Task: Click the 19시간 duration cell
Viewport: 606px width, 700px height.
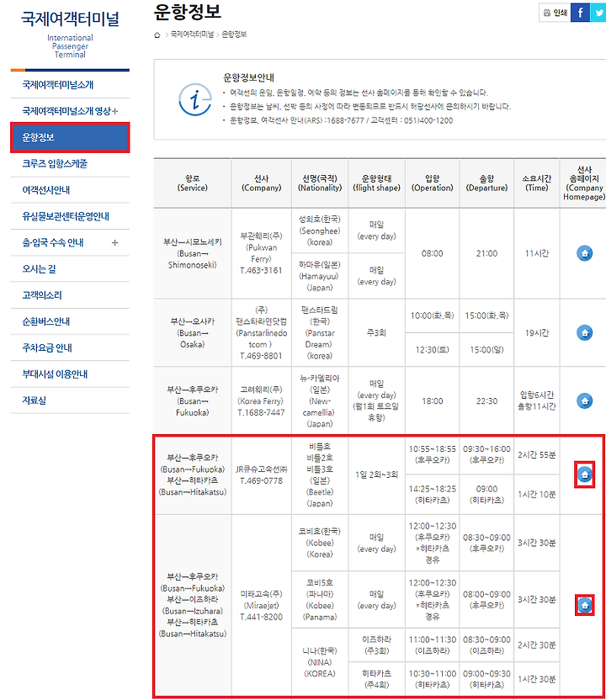Action: [x=537, y=332]
